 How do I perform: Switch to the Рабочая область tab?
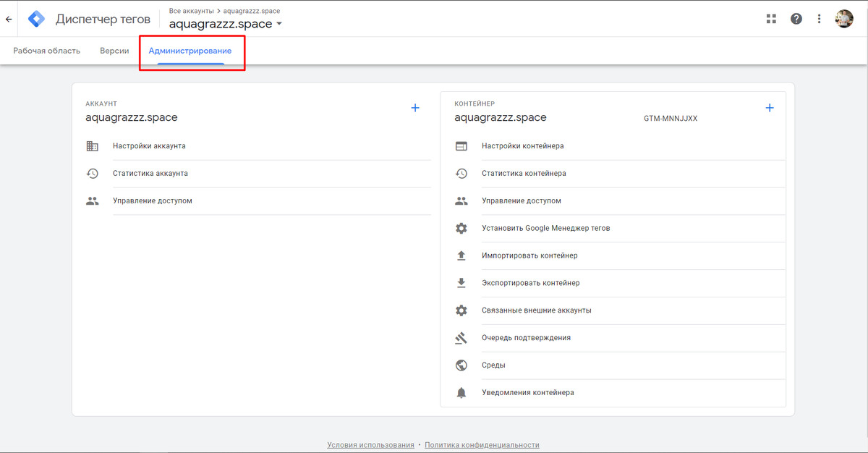point(47,51)
